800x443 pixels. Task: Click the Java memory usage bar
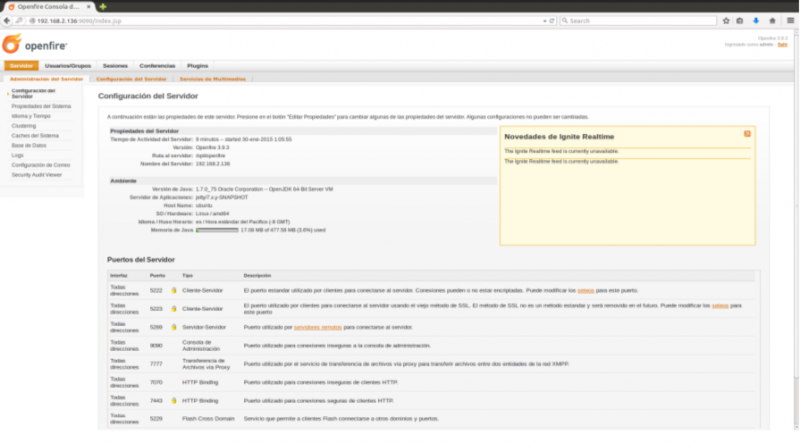point(217,229)
